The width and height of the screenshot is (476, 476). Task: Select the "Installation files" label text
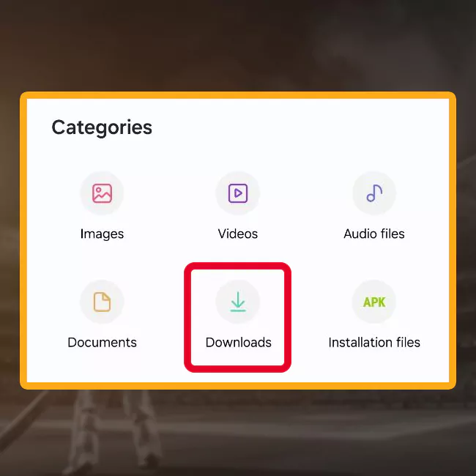[x=374, y=343]
